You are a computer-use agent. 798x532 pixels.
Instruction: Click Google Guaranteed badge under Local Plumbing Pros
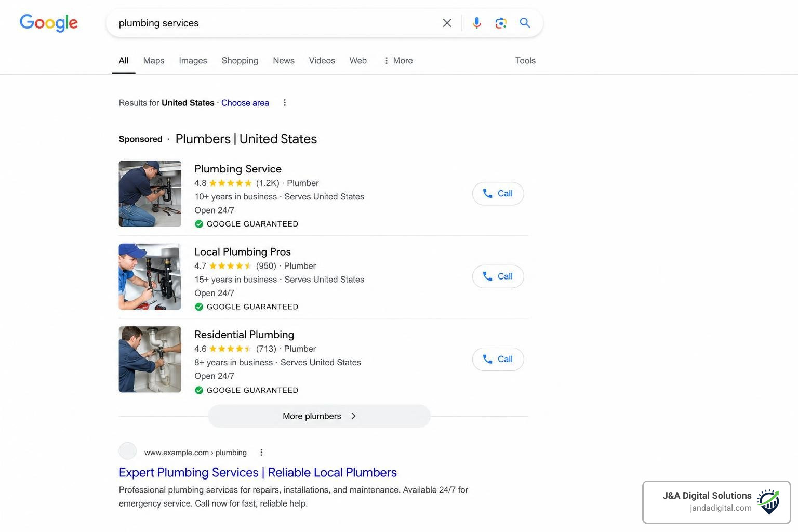tap(246, 307)
